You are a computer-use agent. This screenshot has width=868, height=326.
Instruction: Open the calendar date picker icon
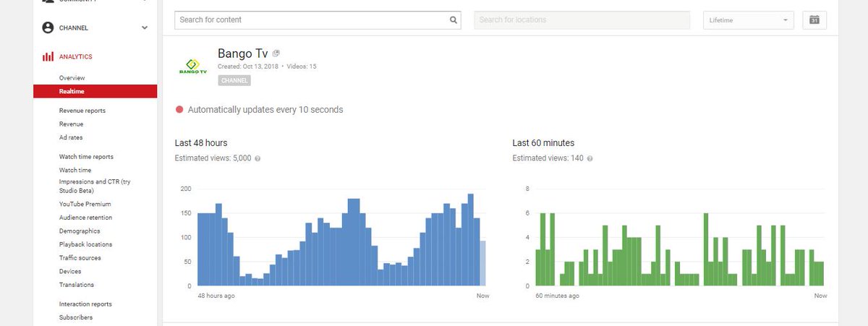[x=814, y=20]
